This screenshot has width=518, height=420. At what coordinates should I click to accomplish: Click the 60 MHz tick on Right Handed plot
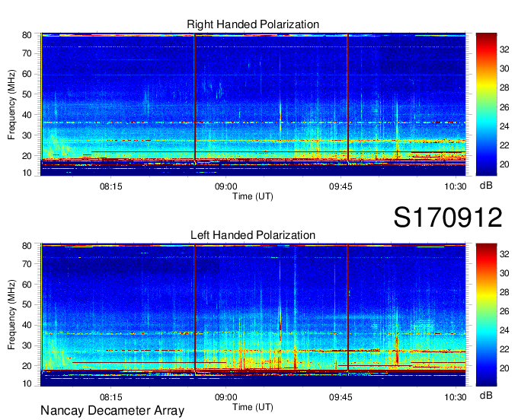(27, 74)
